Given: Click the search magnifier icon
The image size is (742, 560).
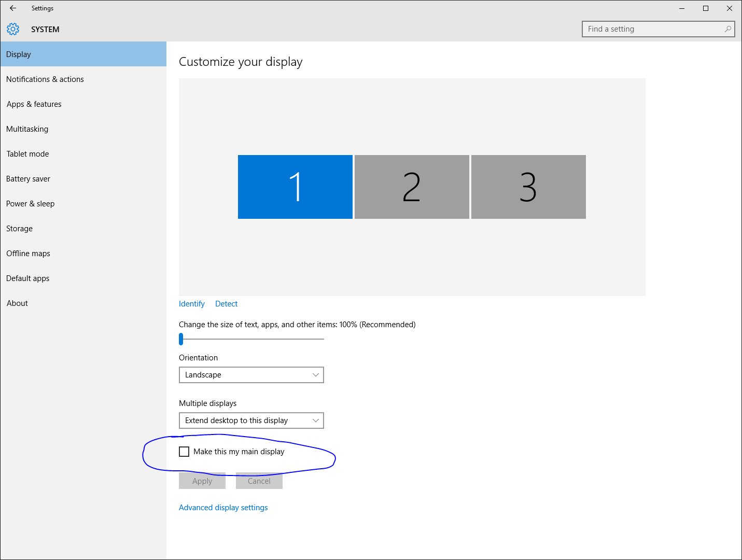Looking at the screenshot, I should click(x=728, y=29).
